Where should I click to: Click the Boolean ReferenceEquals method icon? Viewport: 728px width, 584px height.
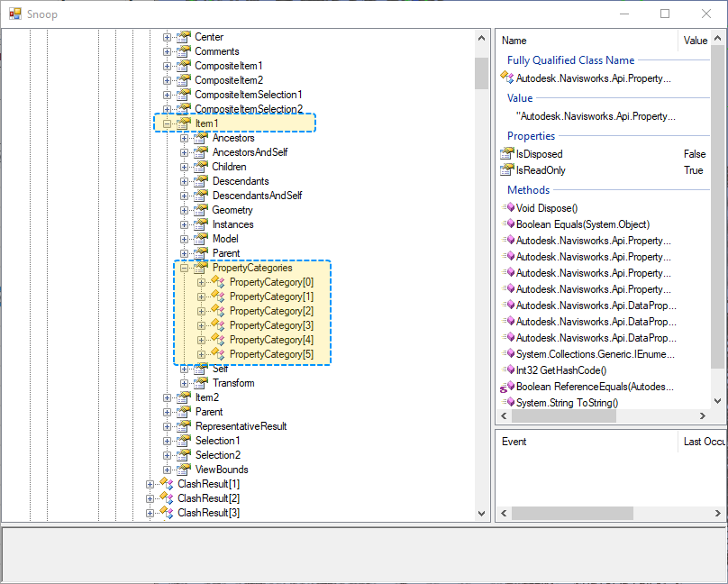point(506,387)
